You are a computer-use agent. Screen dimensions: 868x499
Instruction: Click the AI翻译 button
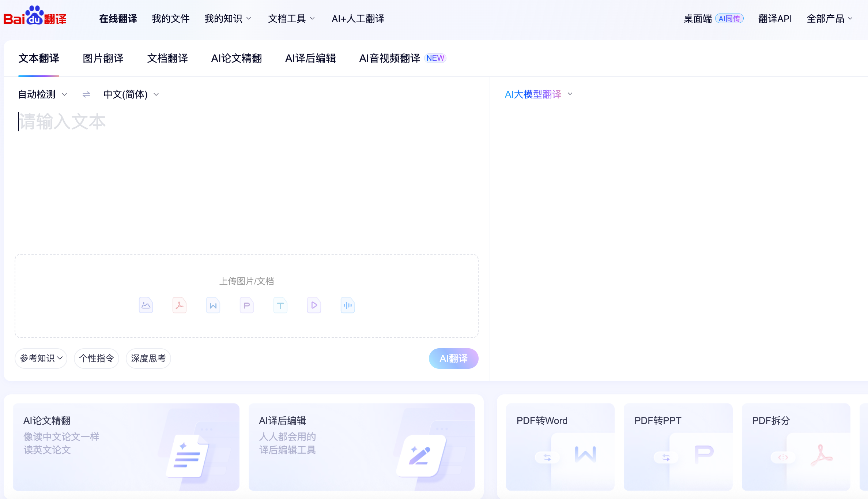453,359
